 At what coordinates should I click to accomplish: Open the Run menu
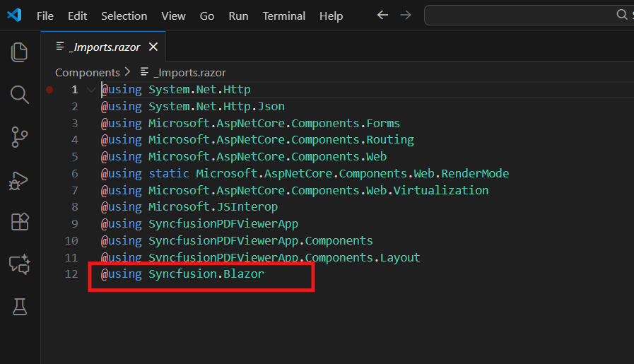point(239,16)
